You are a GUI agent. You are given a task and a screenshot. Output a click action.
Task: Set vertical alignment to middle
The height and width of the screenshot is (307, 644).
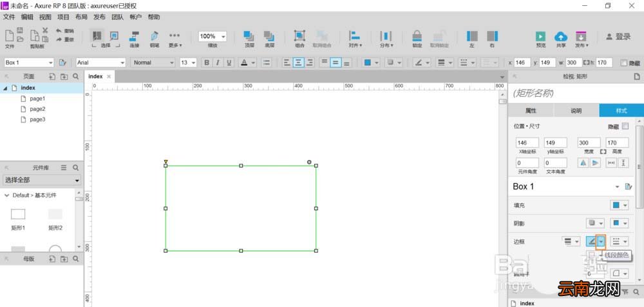tap(336, 63)
